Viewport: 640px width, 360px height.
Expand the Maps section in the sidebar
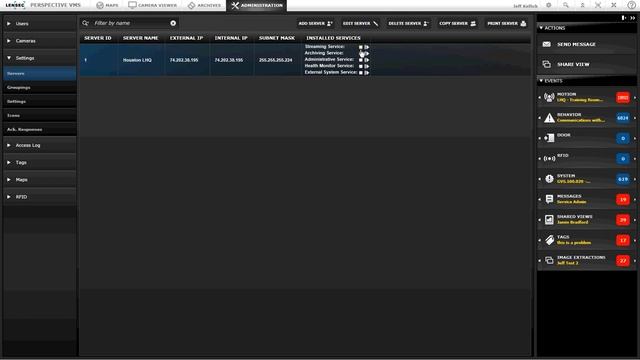click(x=40, y=180)
